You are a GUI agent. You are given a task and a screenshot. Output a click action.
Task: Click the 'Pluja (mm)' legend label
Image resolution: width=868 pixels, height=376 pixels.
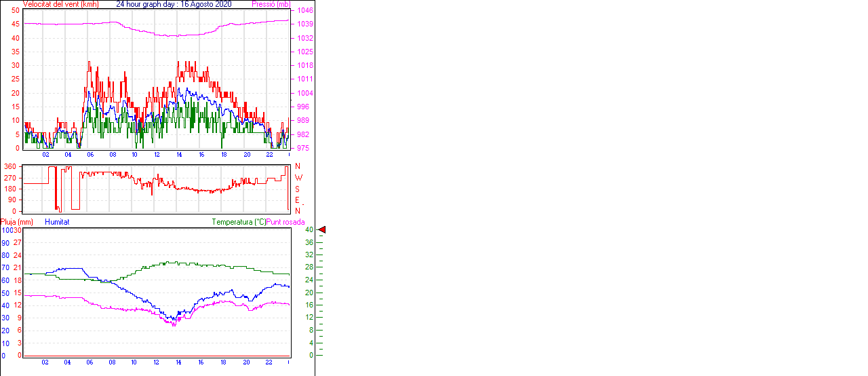(17, 222)
